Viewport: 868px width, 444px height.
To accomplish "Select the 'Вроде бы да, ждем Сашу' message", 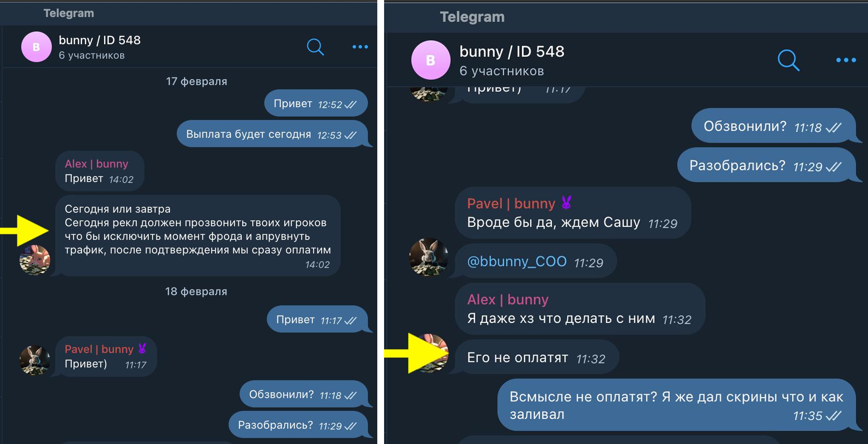I will (572, 213).
